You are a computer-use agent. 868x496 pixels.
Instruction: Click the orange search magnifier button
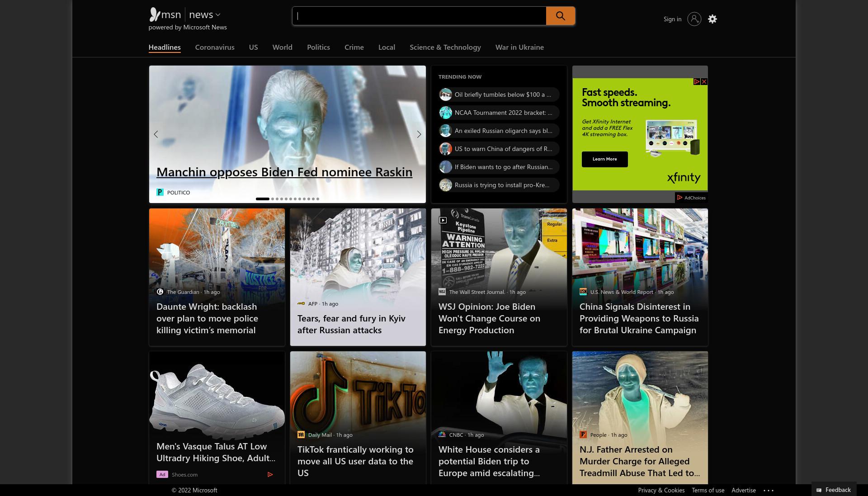(560, 16)
